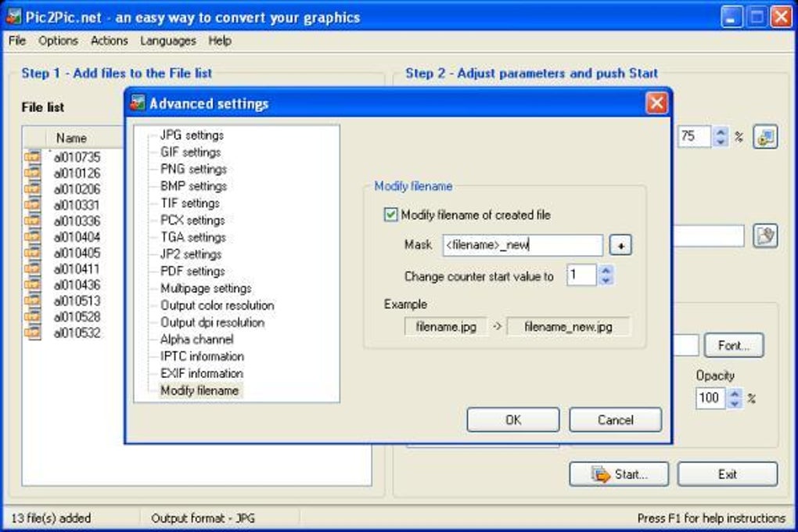
Task: Click into the Mask text field
Action: [523, 245]
